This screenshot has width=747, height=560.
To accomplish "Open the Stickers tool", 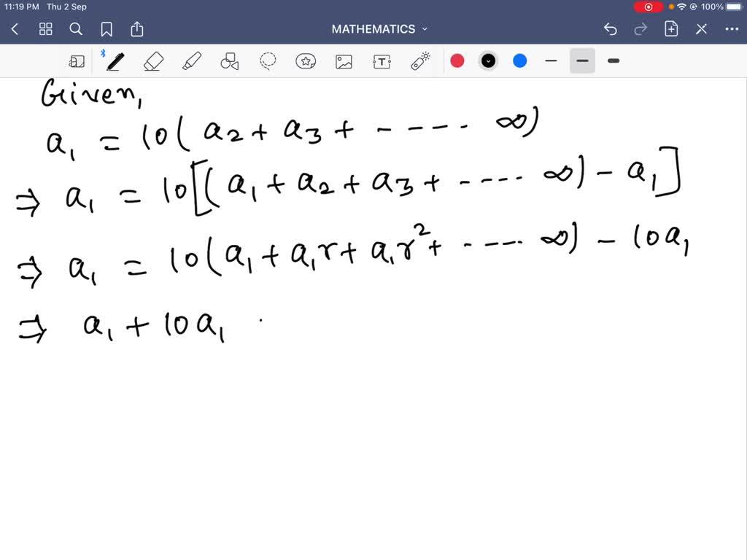I will 306,61.
